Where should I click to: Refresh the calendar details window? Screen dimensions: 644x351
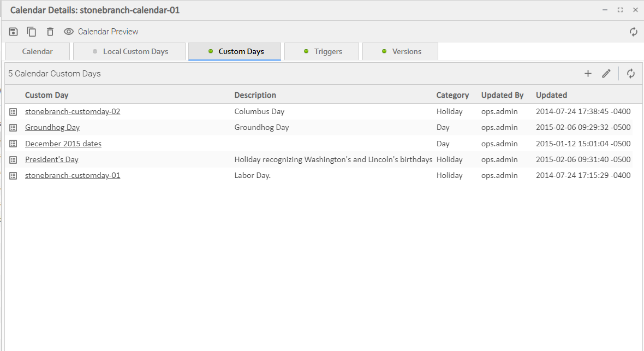[x=633, y=32]
